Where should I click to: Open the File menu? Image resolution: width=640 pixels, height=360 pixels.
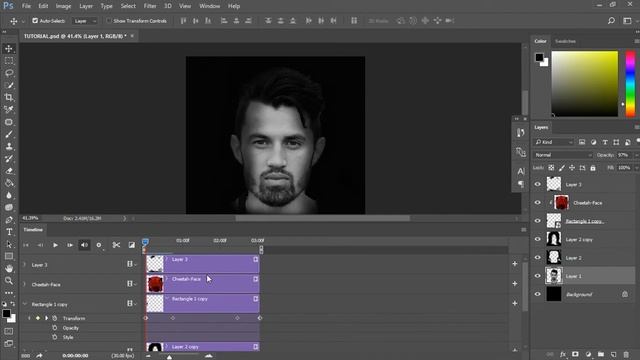tap(26, 6)
